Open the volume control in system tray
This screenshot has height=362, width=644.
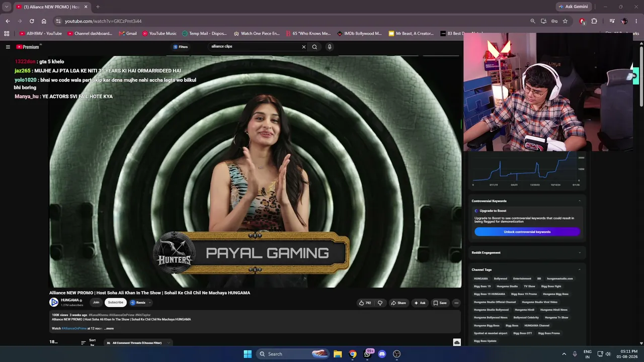(x=608, y=354)
